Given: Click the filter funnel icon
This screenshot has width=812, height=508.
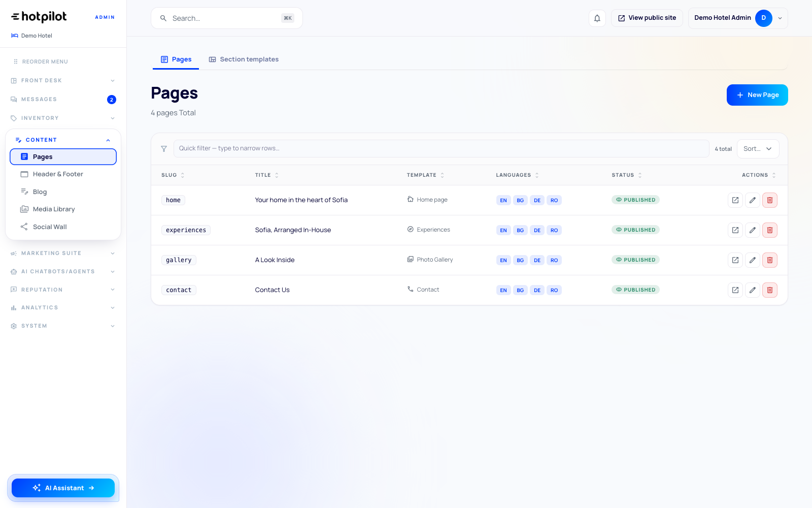Looking at the screenshot, I should 164,149.
